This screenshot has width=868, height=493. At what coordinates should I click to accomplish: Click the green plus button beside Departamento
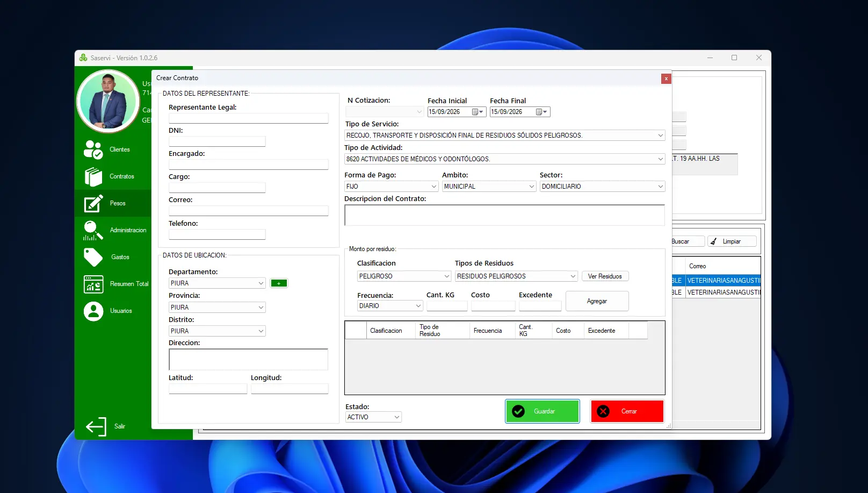[279, 283]
